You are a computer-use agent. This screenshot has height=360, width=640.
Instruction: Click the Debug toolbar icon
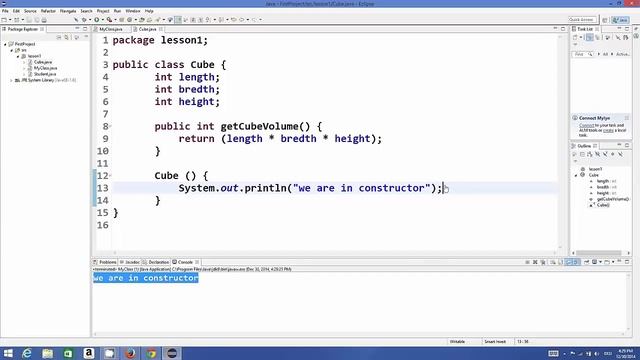(84, 20)
